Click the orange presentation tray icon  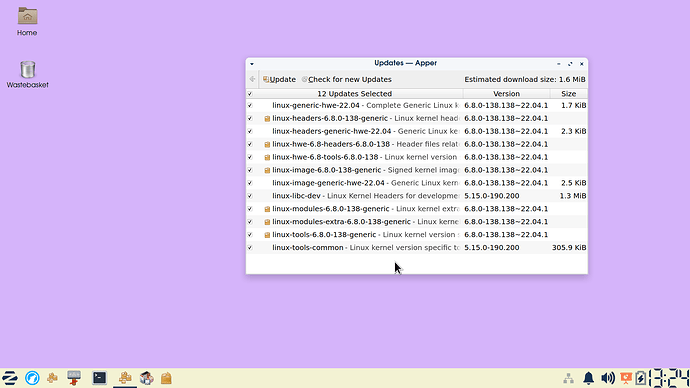point(626,378)
